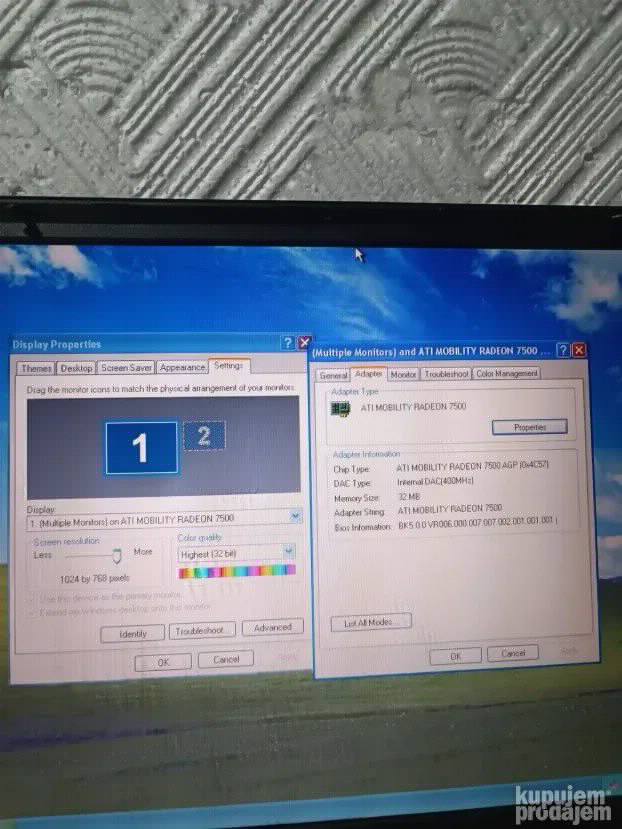Image resolution: width=622 pixels, height=829 pixels.
Task: Open the Color Management tab
Action: point(506,373)
